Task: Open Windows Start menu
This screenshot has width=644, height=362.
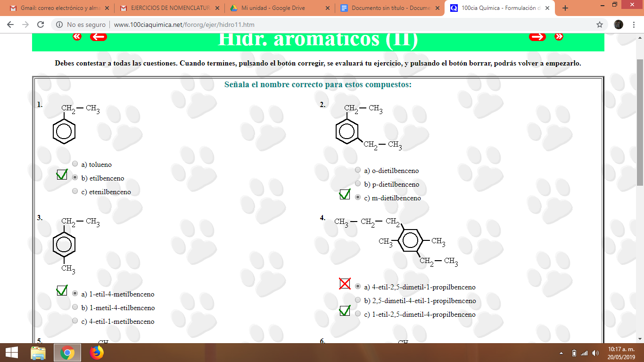Action: (x=11, y=353)
